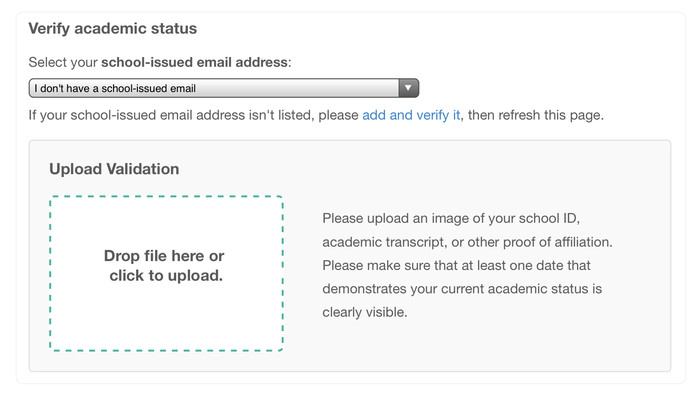Screen dimensions: 700x397
Task: Click the dashed drop zone to upload a file
Action: pyautogui.click(x=166, y=273)
